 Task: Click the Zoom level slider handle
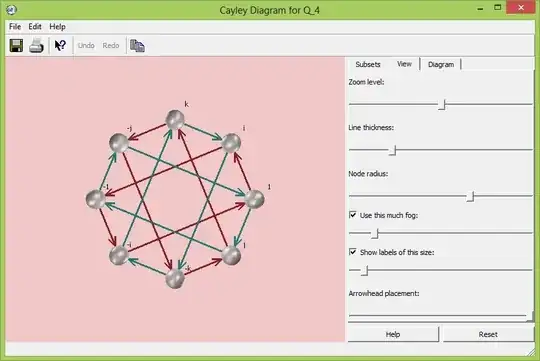point(443,104)
